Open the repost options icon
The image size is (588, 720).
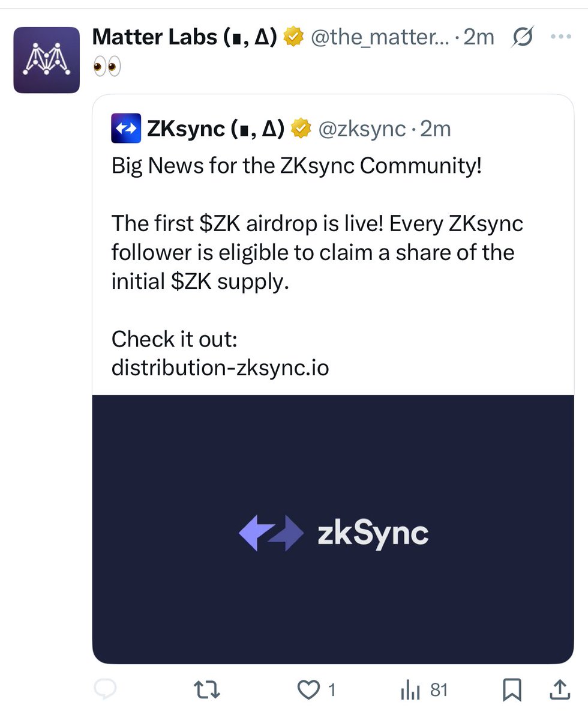pos(207,690)
